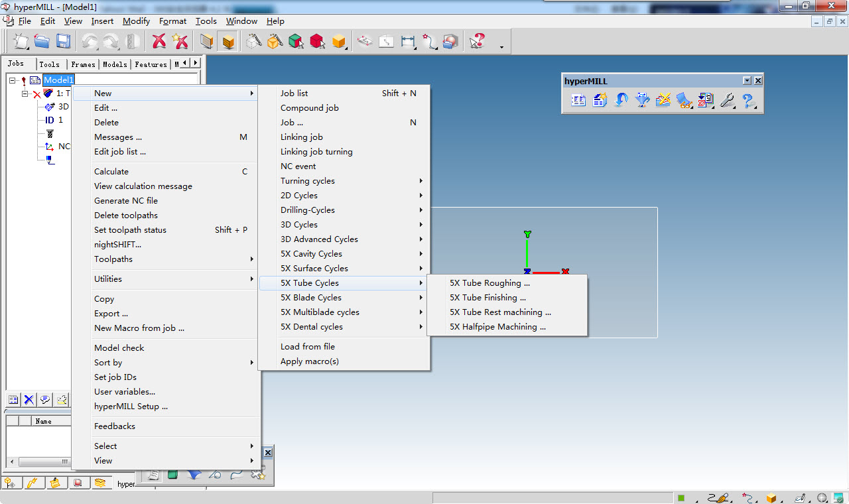Viewport: 849px width, 504px height.
Task: Expand the 5X Blade Cycles submenu
Action: [x=344, y=297]
